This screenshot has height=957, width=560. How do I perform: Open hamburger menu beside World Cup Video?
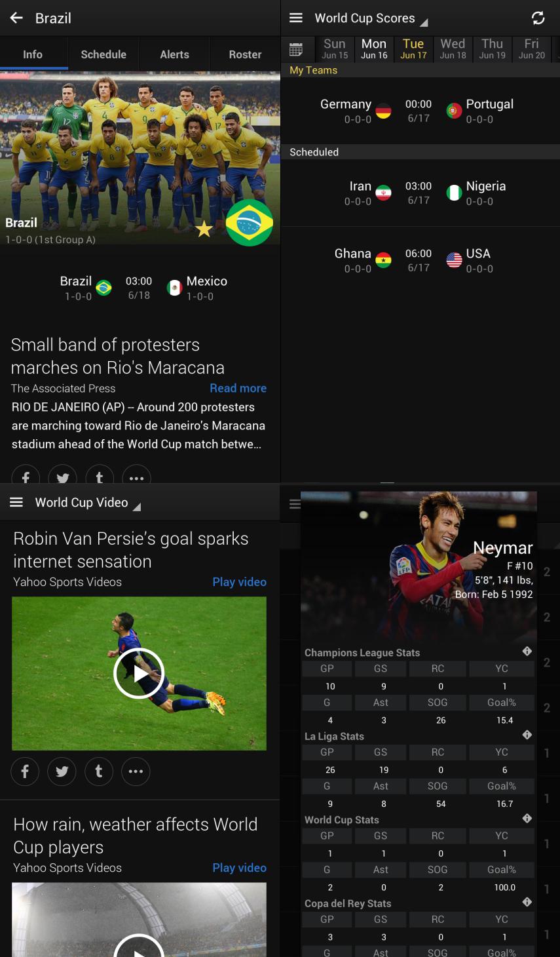click(16, 502)
